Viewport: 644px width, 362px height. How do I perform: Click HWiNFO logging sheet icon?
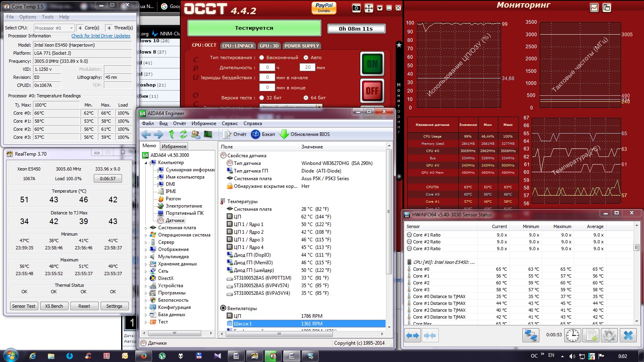tap(591, 335)
